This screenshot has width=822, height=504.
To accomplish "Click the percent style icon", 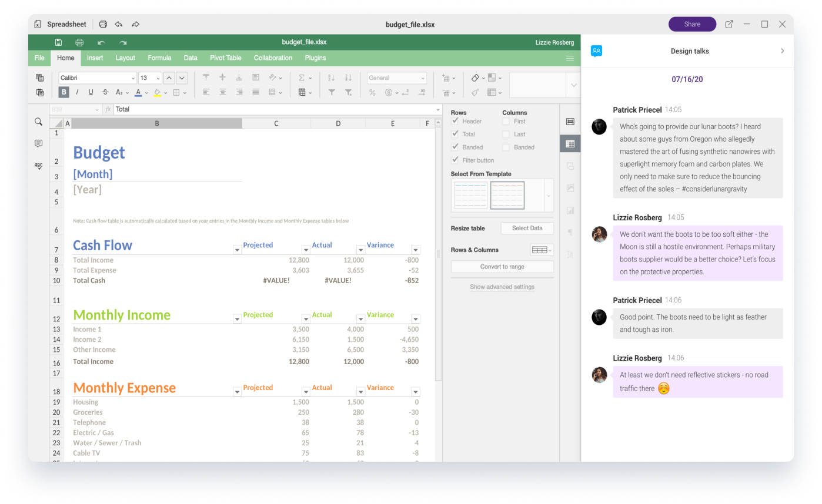I will pos(372,92).
